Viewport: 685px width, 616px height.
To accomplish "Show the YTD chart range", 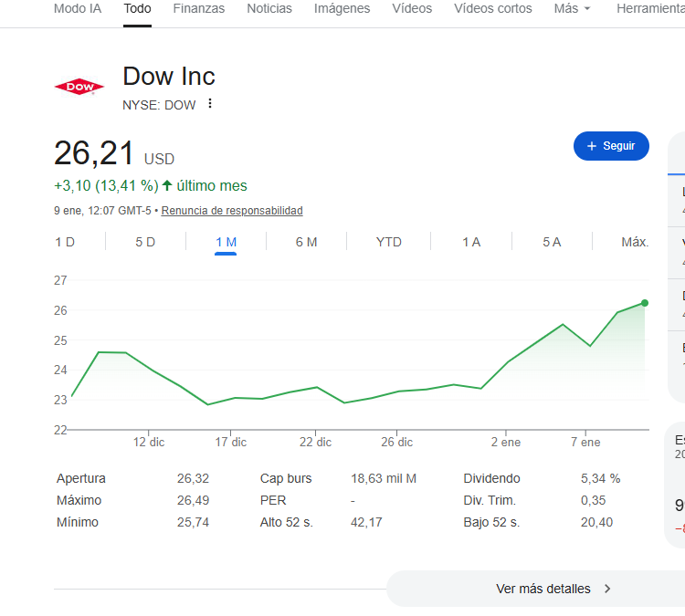I will [388, 242].
